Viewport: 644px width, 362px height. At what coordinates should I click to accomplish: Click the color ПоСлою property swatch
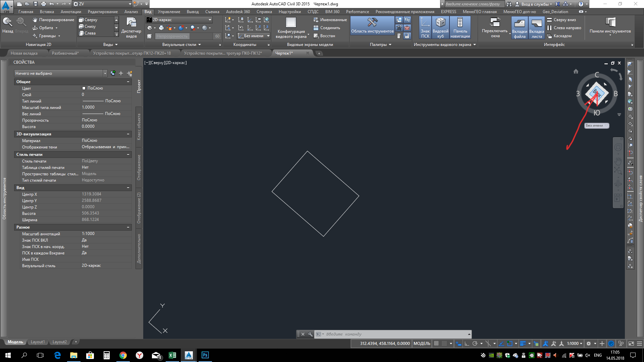coord(84,88)
